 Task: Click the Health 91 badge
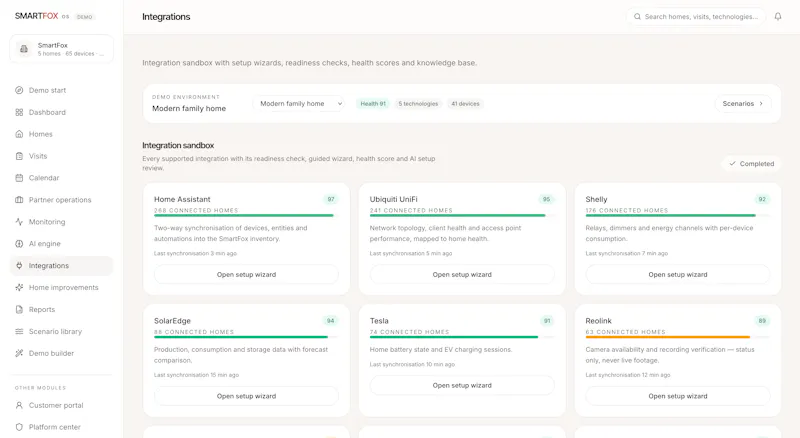373,104
